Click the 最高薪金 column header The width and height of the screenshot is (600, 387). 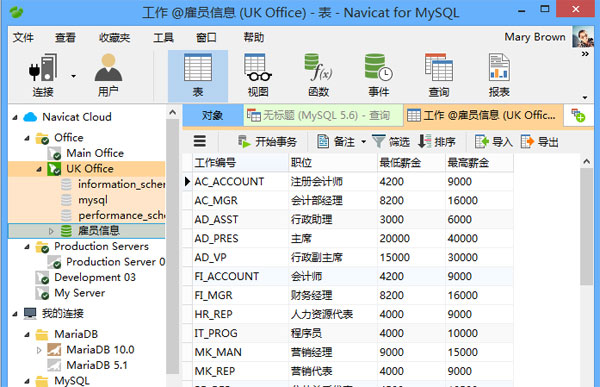[479, 163]
